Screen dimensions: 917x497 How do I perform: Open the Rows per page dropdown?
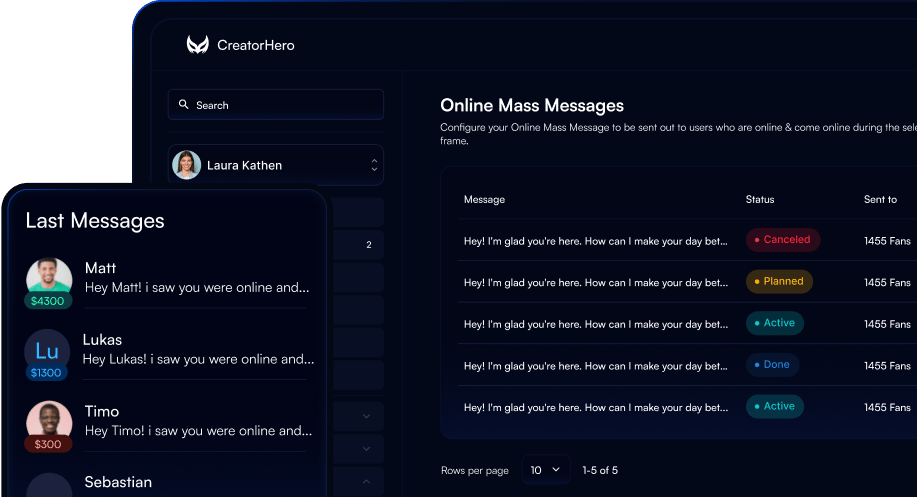coord(546,470)
